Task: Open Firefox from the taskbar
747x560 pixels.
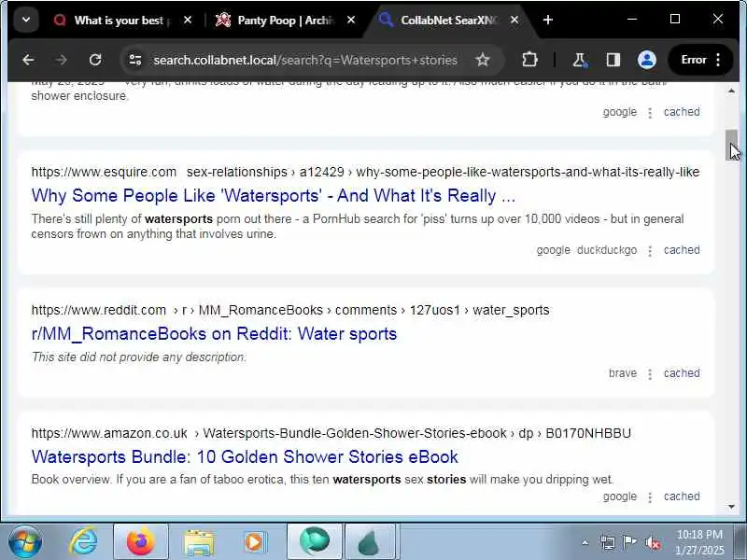Action: [x=141, y=541]
